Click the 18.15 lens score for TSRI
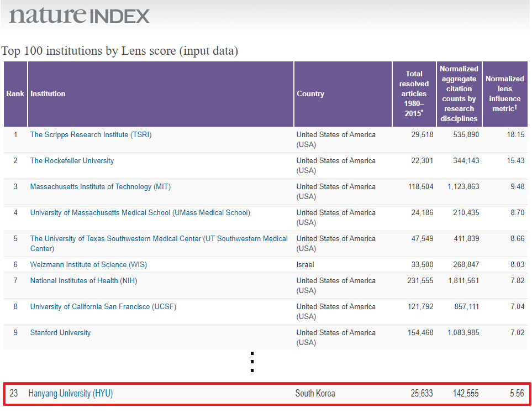Screen dimensions: 532x412 515,135
